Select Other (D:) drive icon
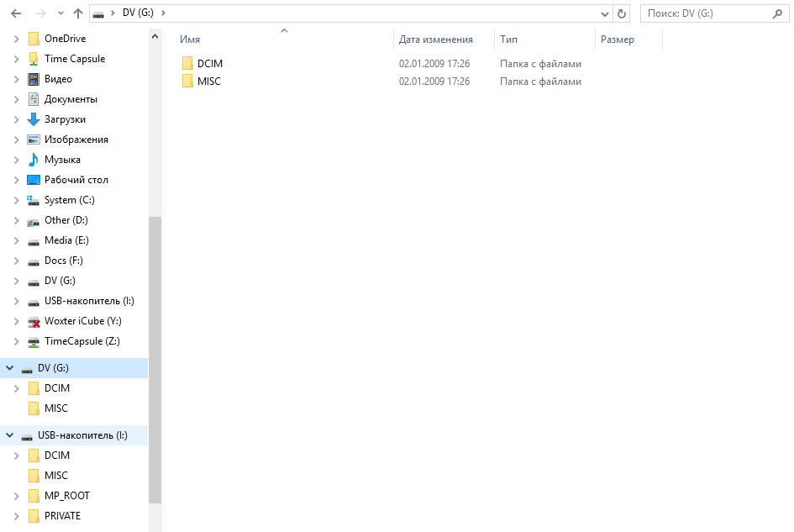The width and height of the screenshot is (794, 532). (34, 221)
